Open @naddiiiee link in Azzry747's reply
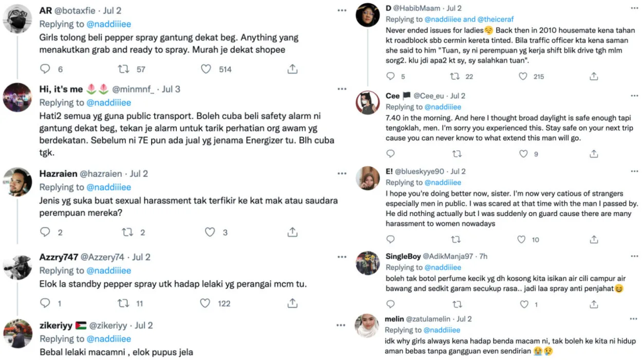The width and height of the screenshot is (644, 360). (108, 271)
